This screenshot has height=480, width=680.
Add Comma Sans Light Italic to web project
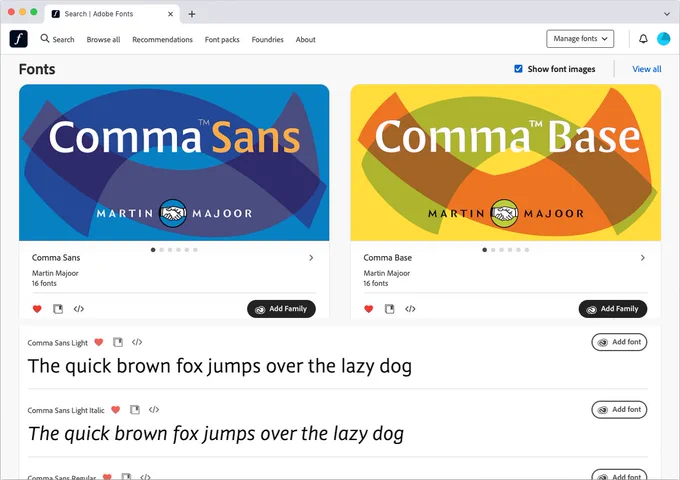click(135, 409)
